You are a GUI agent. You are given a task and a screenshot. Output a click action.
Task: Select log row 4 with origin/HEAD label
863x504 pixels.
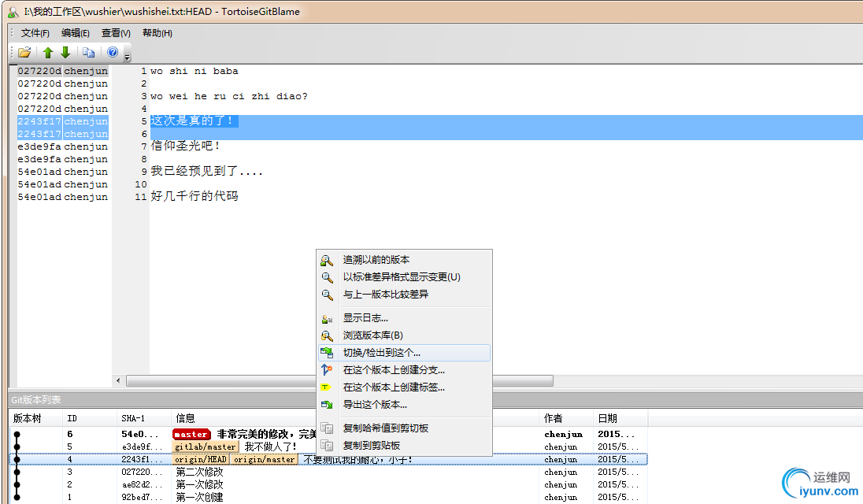pyautogui.click(x=328, y=459)
